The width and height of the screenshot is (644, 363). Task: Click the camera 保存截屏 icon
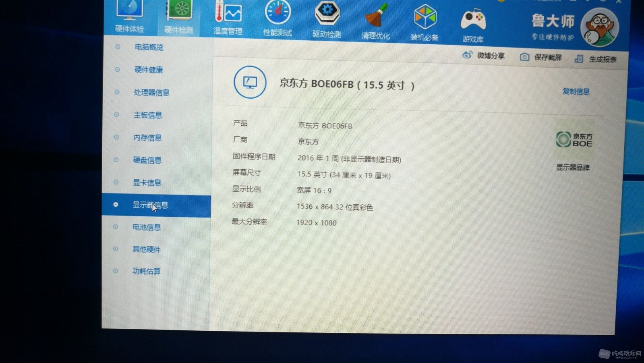[x=524, y=57]
